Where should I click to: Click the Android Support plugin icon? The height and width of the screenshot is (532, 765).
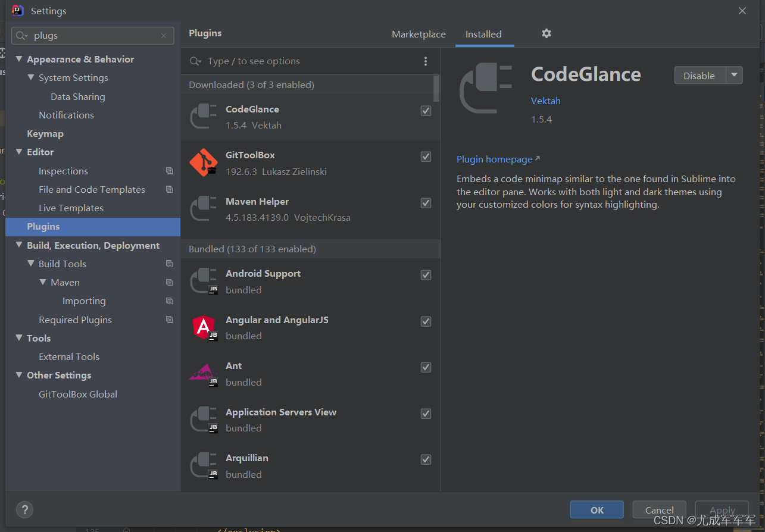pyautogui.click(x=204, y=281)
